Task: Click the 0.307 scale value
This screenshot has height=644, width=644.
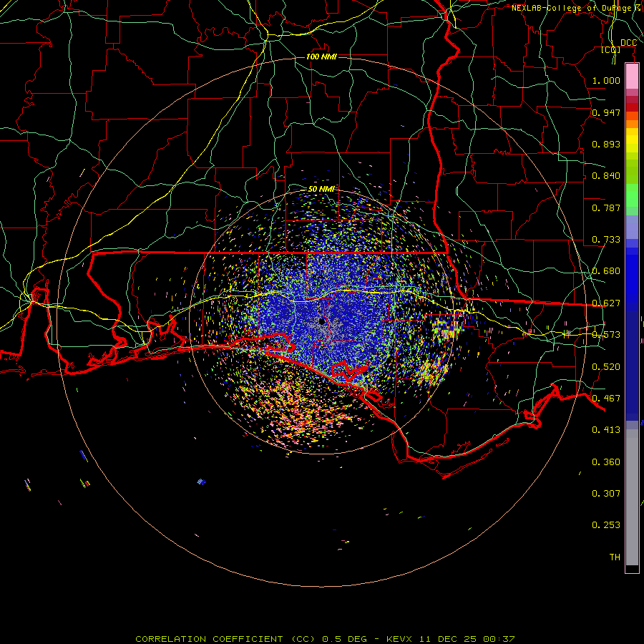Action: tap(606, 493)
